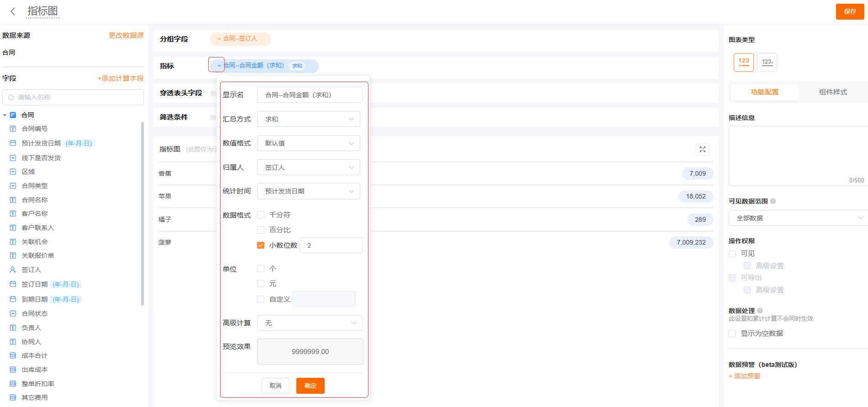Click the 签订人 person field icon
The image size is (868, 407).
click(x=13, y=270)
